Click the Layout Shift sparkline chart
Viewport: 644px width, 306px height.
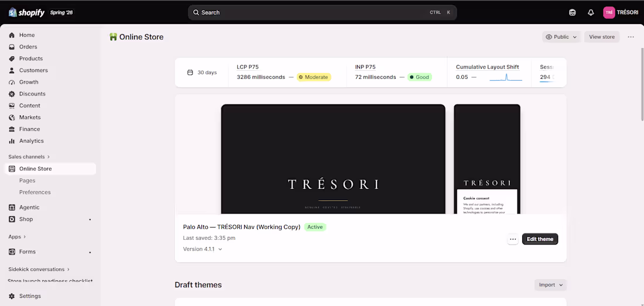506,77
